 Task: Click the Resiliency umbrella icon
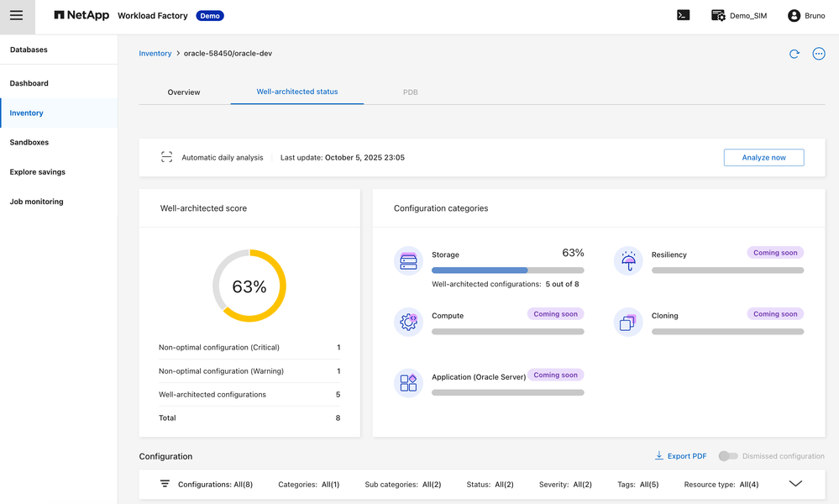coord(628,261)
